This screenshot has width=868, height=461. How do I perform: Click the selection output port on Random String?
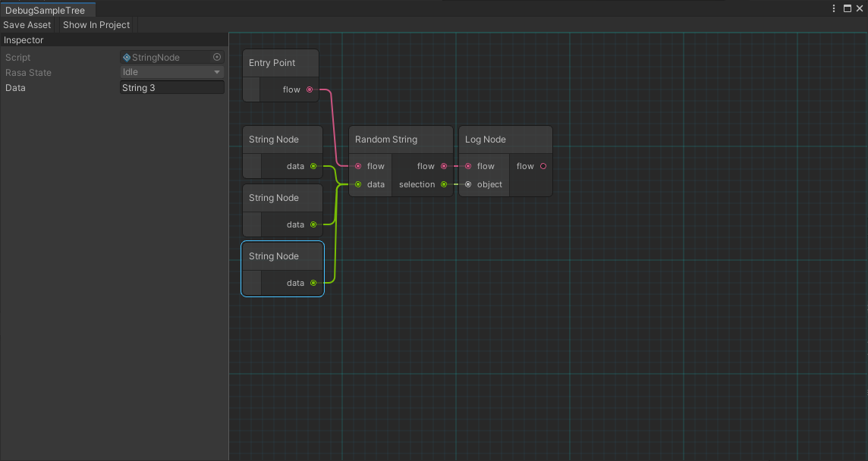point(445,184)
